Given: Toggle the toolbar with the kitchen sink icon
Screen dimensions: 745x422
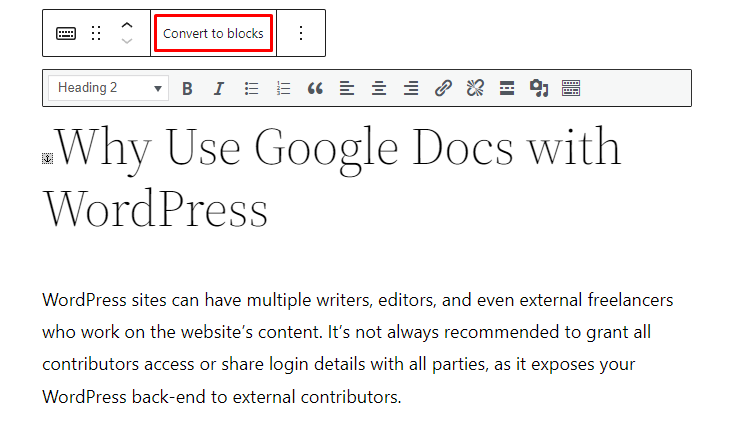Looking at the screenshot, I should click(x=571, y=88).
